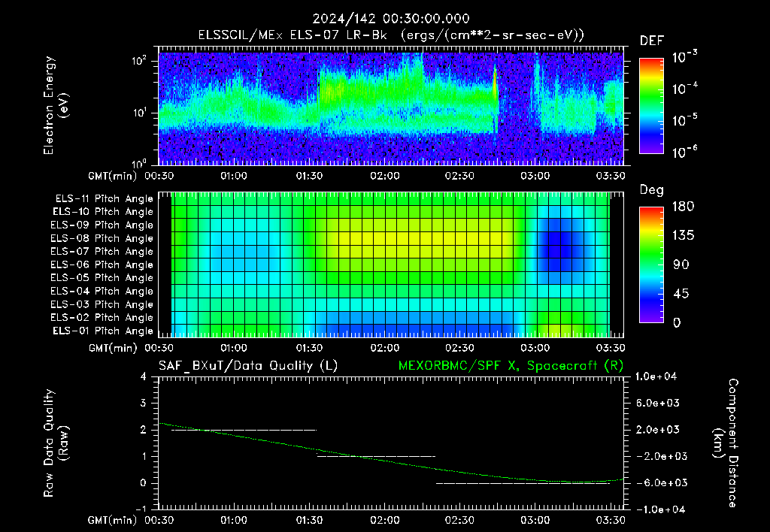Screen dimensions: 770x532
Task: Select the "ELS-03 Pitch Angle" row label
Action: point(102,304)
